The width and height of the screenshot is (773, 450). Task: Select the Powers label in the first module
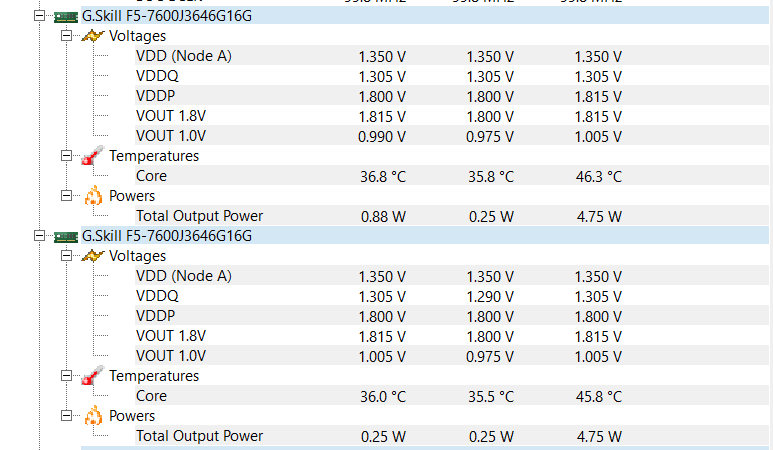(x=132, y=196)
